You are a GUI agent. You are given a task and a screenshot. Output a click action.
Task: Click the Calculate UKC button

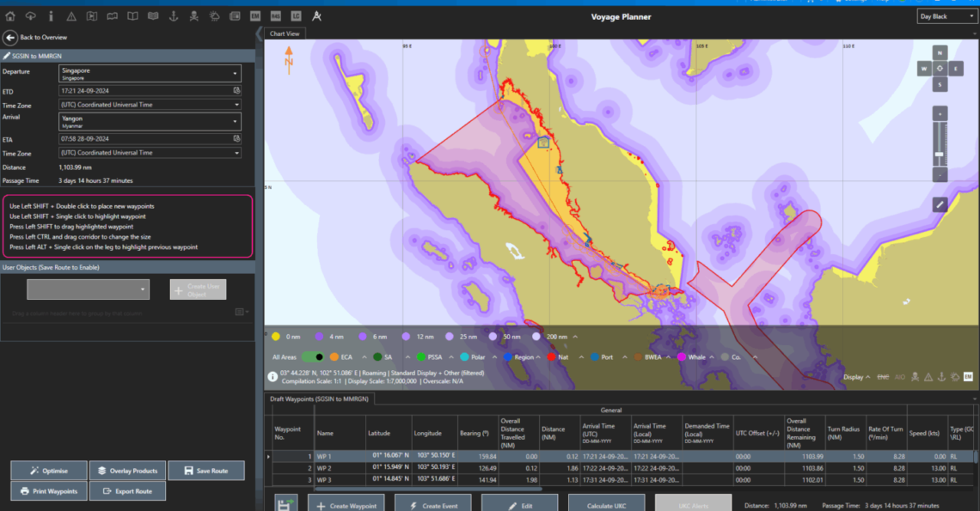point(607,506)
